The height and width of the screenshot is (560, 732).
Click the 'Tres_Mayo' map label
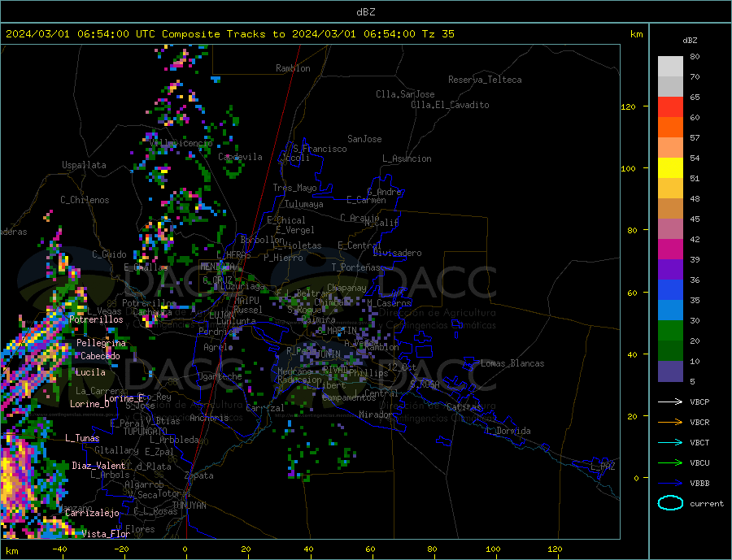click(294, 188)
